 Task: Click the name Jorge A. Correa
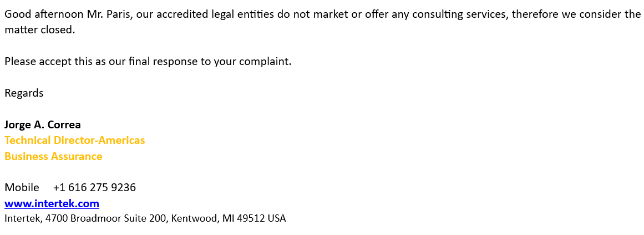[43, 124]
